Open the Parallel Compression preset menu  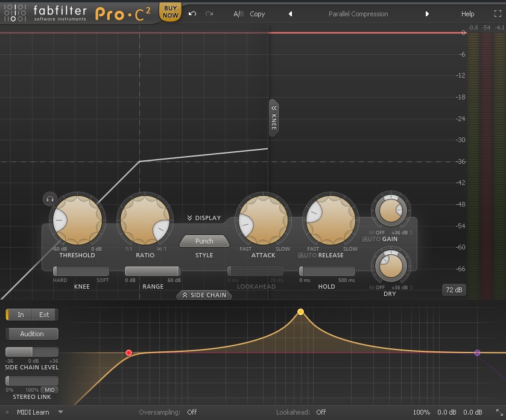pyautogui.click(x=358, y=14)
